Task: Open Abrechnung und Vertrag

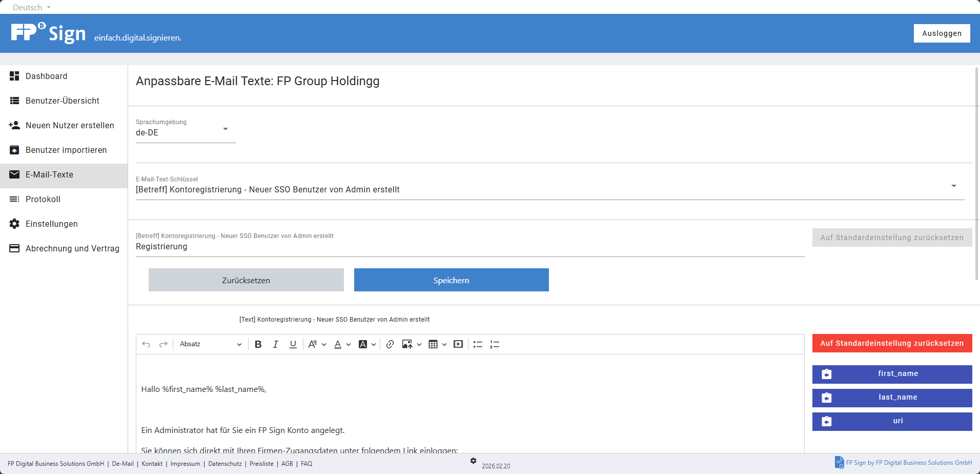Action: (64, 248)
